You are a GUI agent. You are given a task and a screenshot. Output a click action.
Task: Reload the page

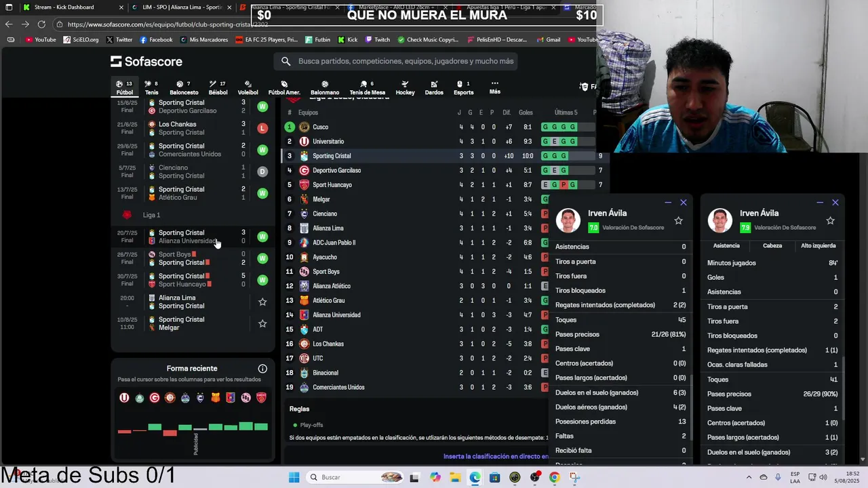pos(41,24)
